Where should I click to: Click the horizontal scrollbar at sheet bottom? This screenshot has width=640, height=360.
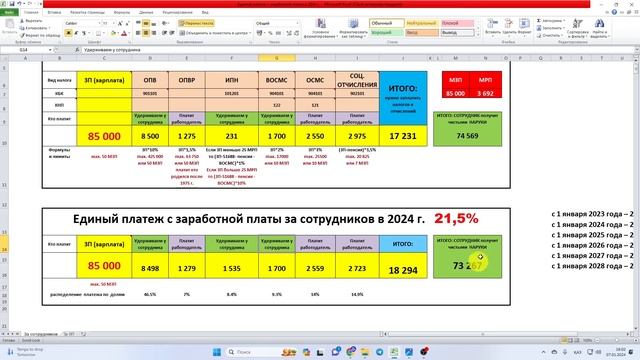(x=482, y=334)
